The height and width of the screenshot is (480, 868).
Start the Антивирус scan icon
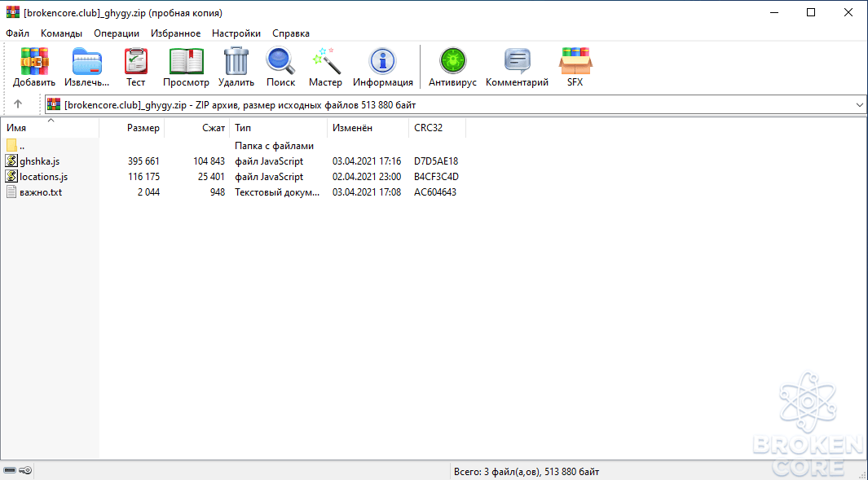click(453, 61)
